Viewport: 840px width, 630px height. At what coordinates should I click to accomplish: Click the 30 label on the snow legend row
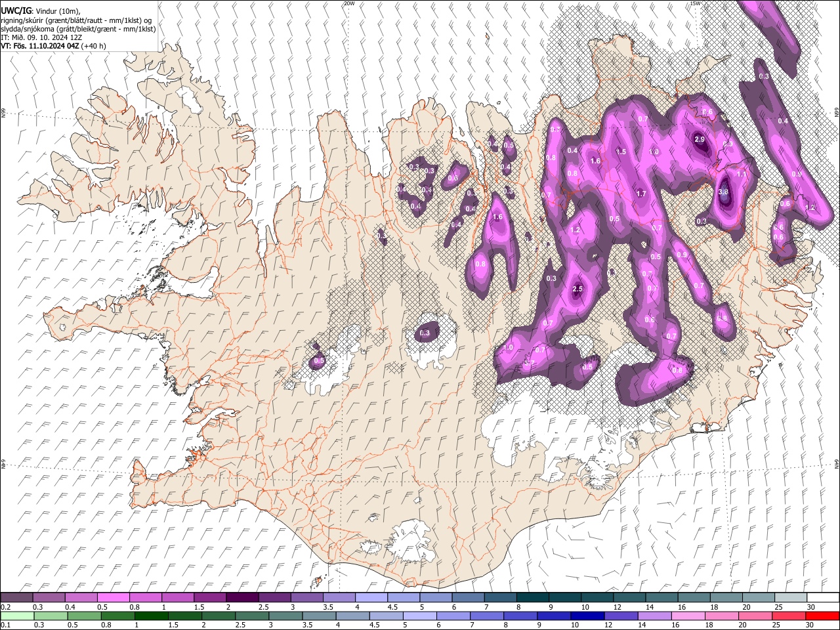pyautogui.click(x=810, y=607)
